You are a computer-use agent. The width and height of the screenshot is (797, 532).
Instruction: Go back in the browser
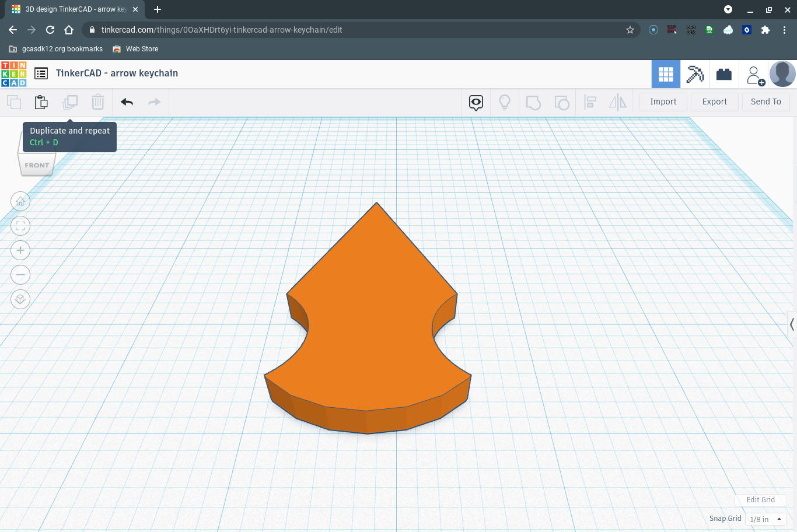[x=13, y=30]
